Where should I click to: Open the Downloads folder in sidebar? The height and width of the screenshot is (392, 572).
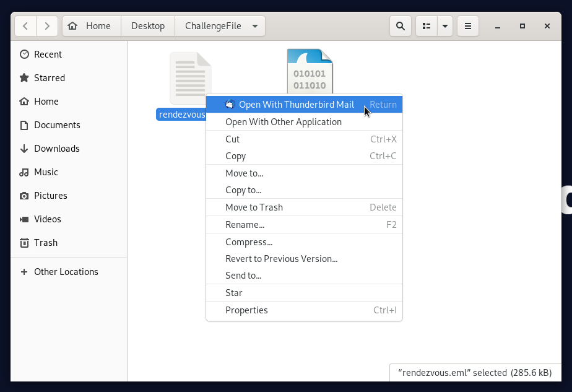[x=56, y=149]
